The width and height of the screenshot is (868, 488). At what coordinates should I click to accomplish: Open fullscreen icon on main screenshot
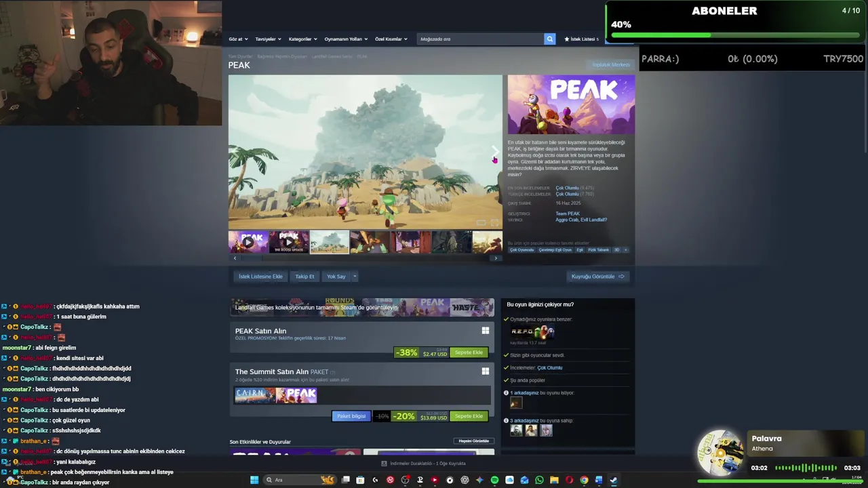(494, 222)
